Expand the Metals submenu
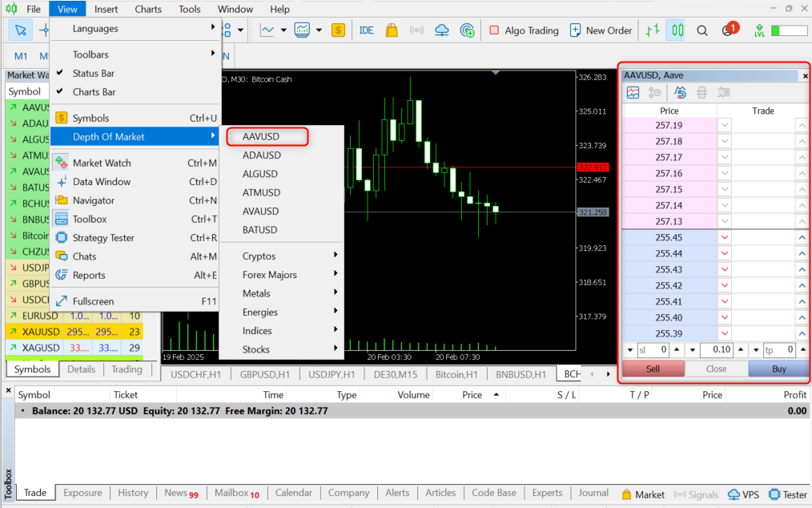812x508 pixels. pyautogui.click(x=282, y=293)
